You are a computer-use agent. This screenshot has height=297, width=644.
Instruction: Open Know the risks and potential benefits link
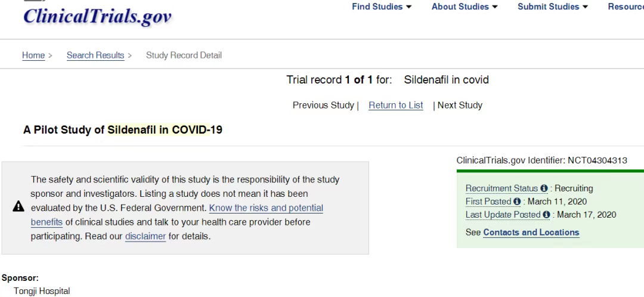click(177, 215)
